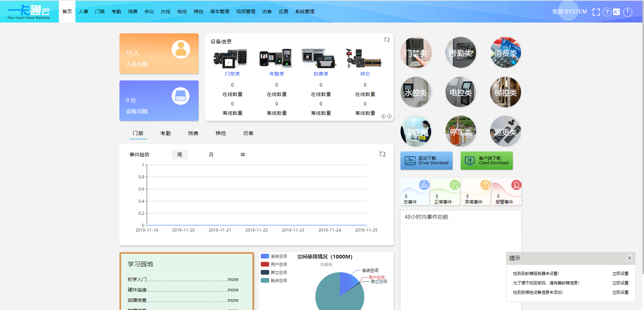The image size is (644, 310).
Task: Go to previous device page arrow
Action: (x=384, y=116)
